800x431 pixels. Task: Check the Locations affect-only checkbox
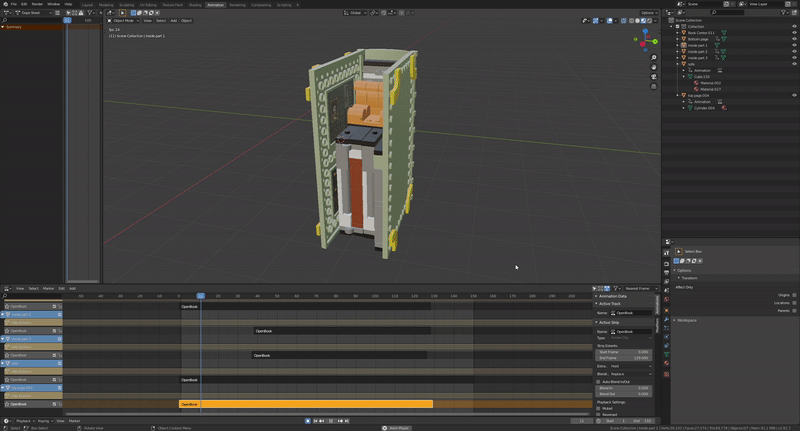[x=794, y=302]
